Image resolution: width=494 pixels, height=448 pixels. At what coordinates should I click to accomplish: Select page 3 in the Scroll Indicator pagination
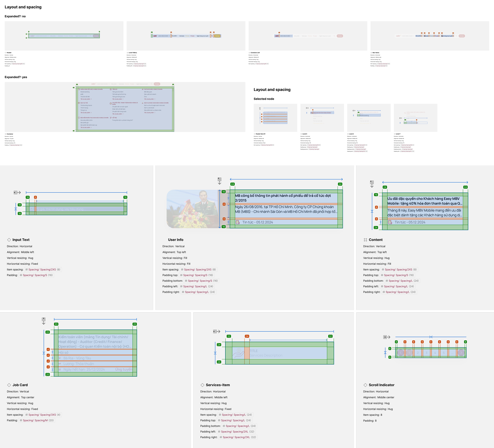pyautogui.click(x=426, y=353)
